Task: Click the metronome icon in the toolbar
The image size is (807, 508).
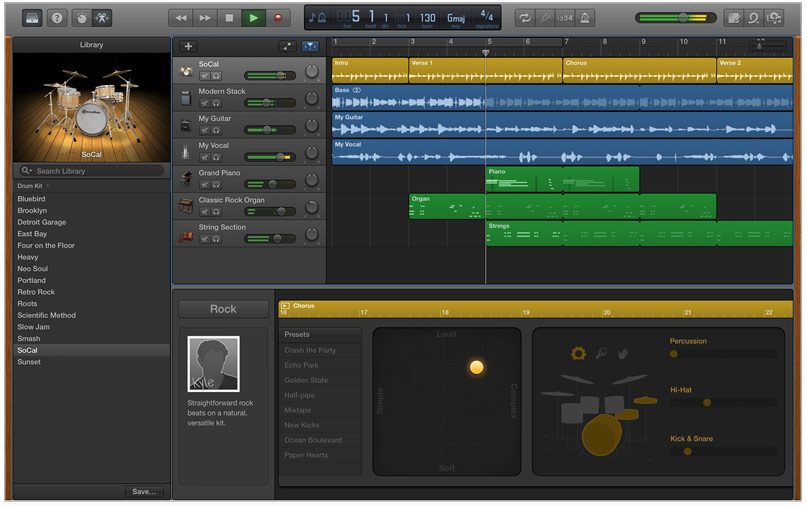Action: point(585,18)
